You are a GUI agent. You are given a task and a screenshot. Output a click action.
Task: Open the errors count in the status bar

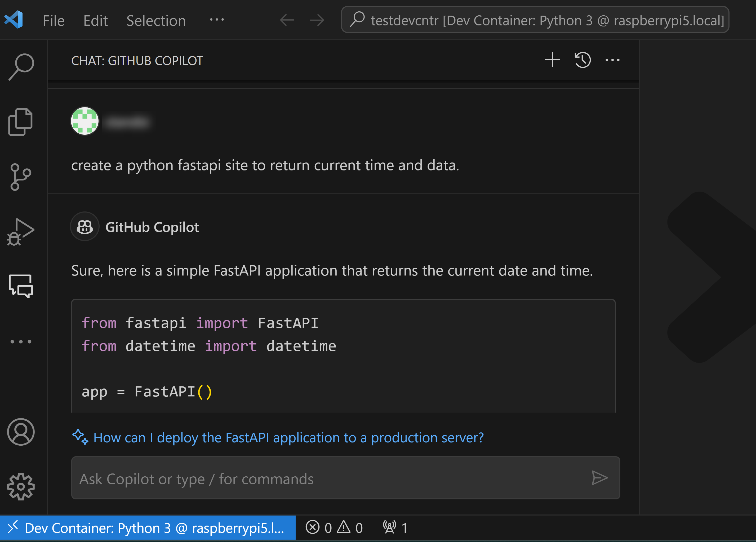(318, 528)
